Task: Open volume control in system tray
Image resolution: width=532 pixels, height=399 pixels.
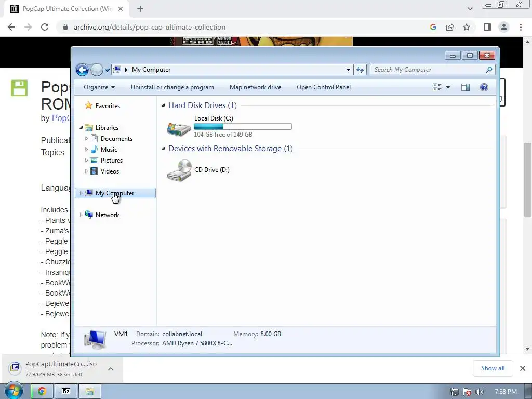Action: point(480,392)
